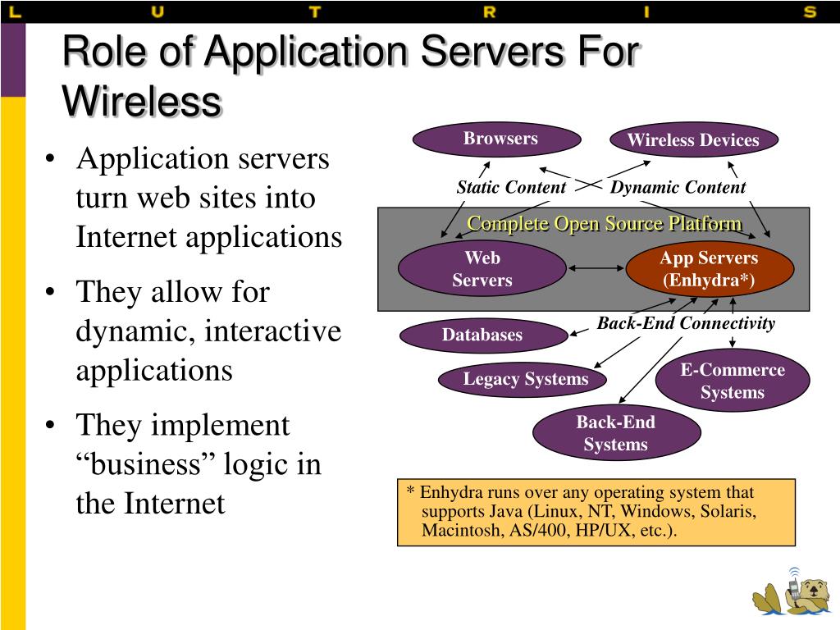Select the Databases ellipse

tap(483, 336)
